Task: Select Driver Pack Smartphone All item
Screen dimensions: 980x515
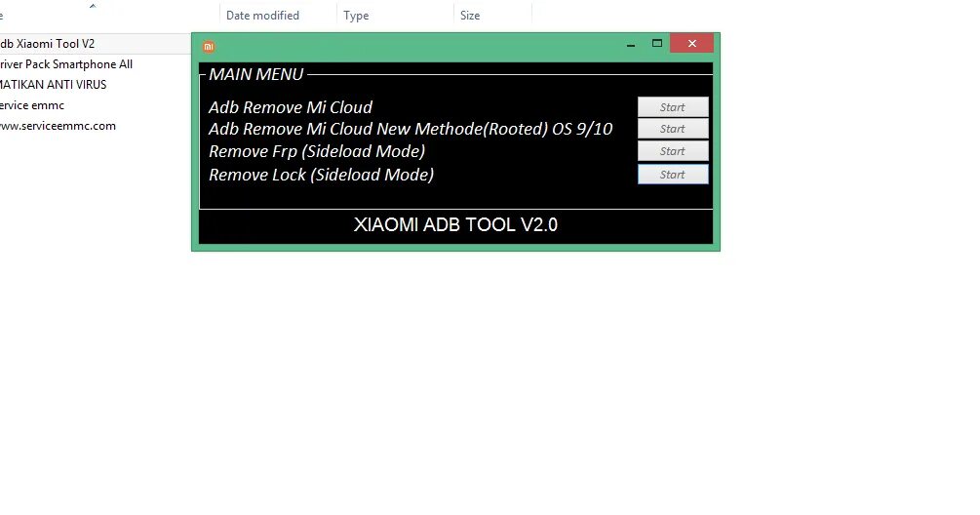Action: (x=66, y=64)
